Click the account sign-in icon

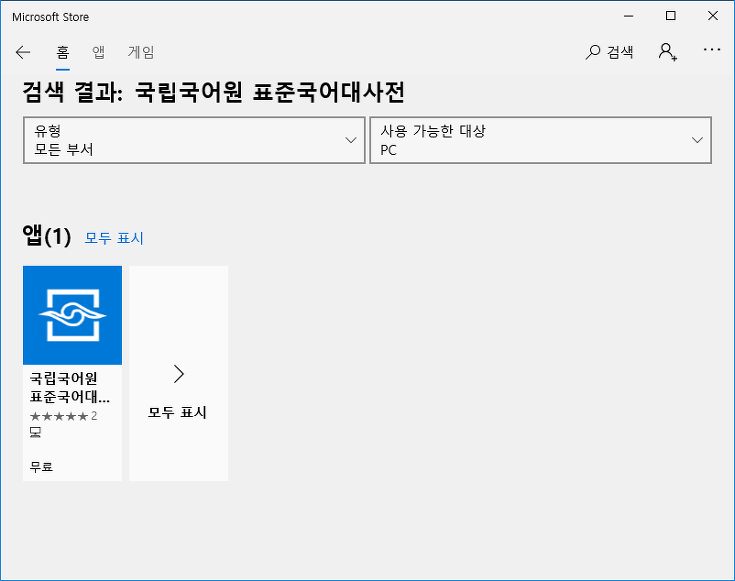point(668,52)
